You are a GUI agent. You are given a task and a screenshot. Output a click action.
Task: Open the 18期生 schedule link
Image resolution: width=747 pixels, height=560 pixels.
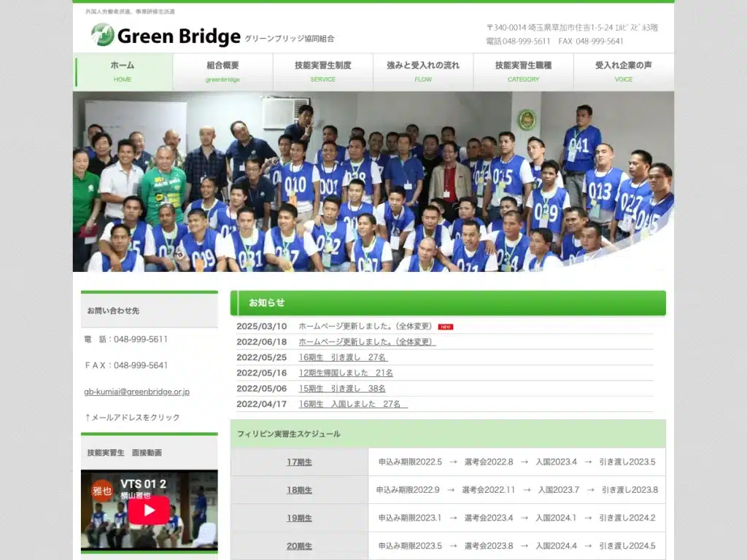coord(299,490)
